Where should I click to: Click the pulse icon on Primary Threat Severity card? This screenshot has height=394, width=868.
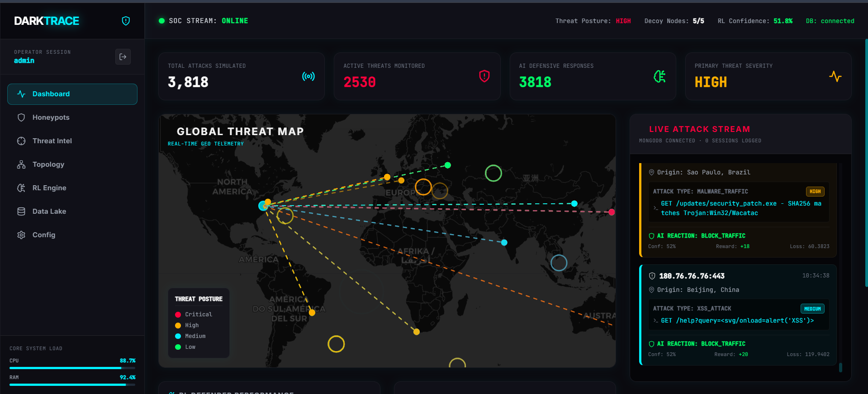pos(835,76)
